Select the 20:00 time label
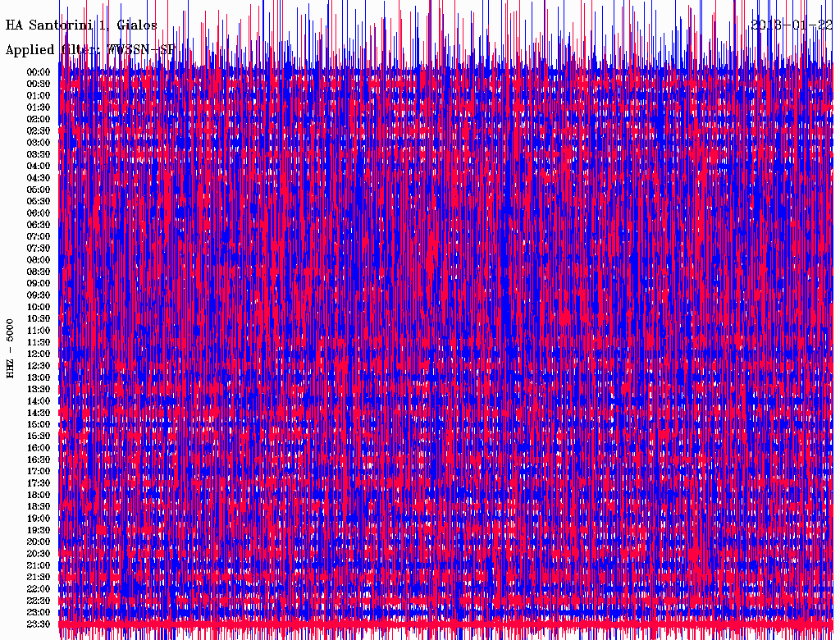This screenshot has width=840, height=640. [x=39, y=542]
